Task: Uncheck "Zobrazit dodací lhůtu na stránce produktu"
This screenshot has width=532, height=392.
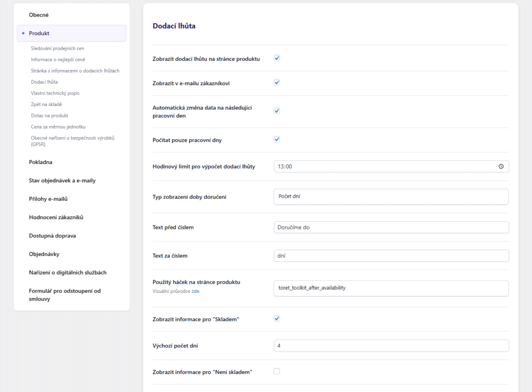Action: 277,58
